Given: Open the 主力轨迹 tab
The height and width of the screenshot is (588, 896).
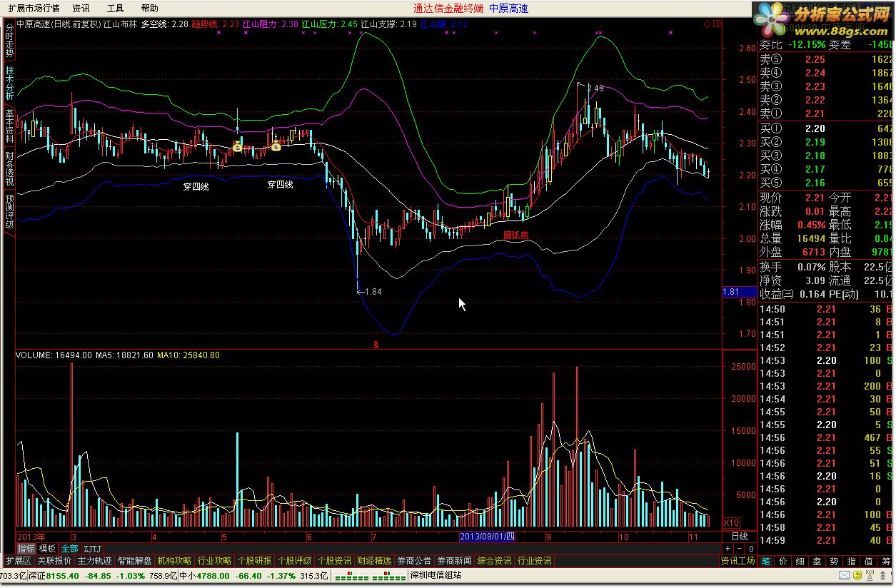Looking at the screenshot, I should (94, 561).
